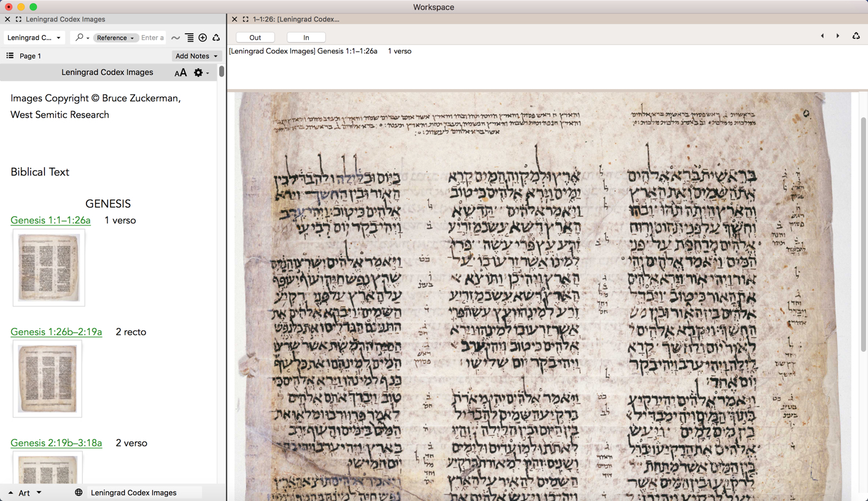This screenshot has height=501, width=868.
Task: Open the Reference search type dropdown
Action: (x=115, y=38)
